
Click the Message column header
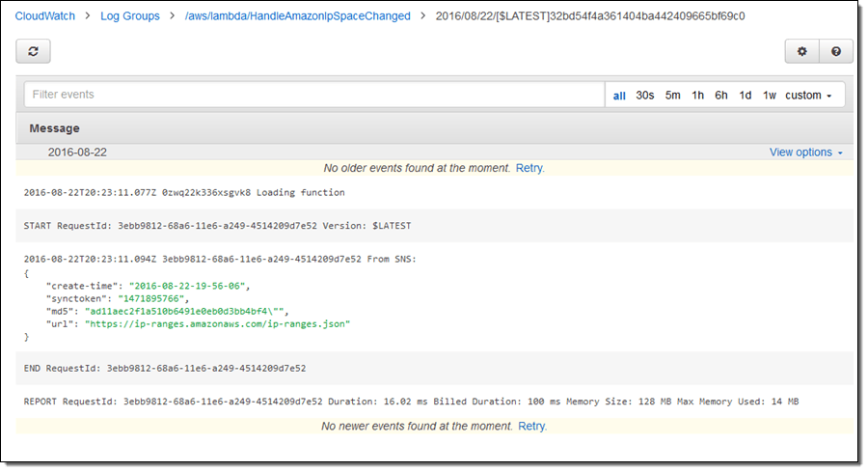coord(54,128)
